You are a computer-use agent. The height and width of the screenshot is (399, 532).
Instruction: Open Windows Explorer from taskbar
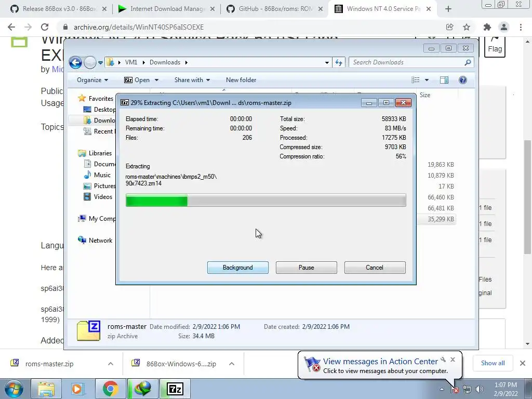click(x=46, y=389)
